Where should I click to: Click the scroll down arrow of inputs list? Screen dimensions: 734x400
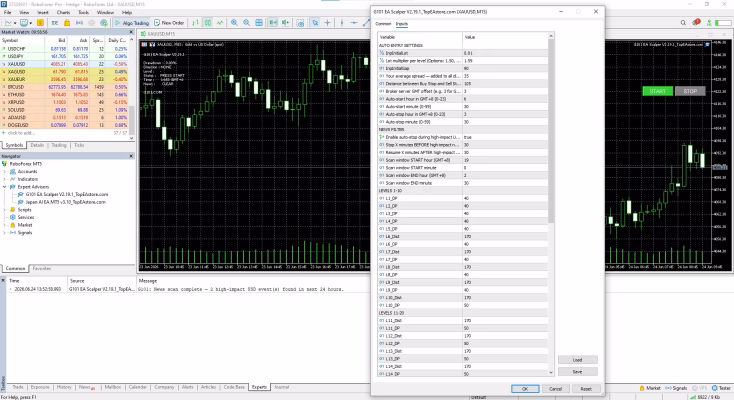(x=551, y=372)
